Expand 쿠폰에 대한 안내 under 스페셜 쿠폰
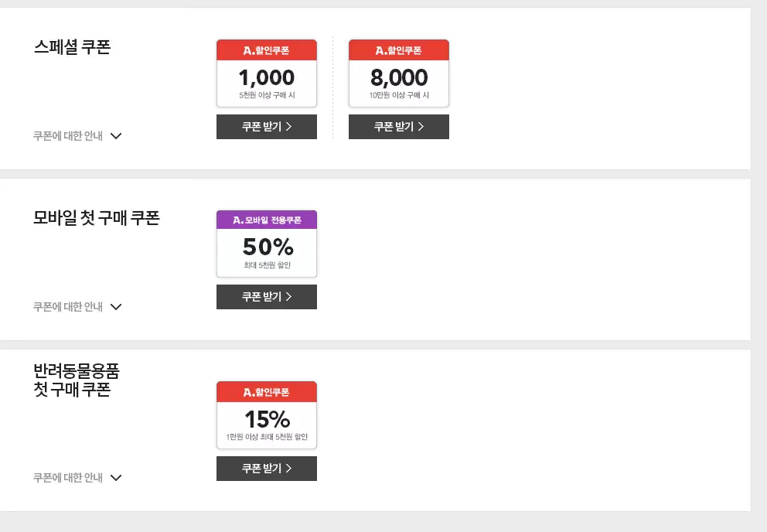 point(116,136)
